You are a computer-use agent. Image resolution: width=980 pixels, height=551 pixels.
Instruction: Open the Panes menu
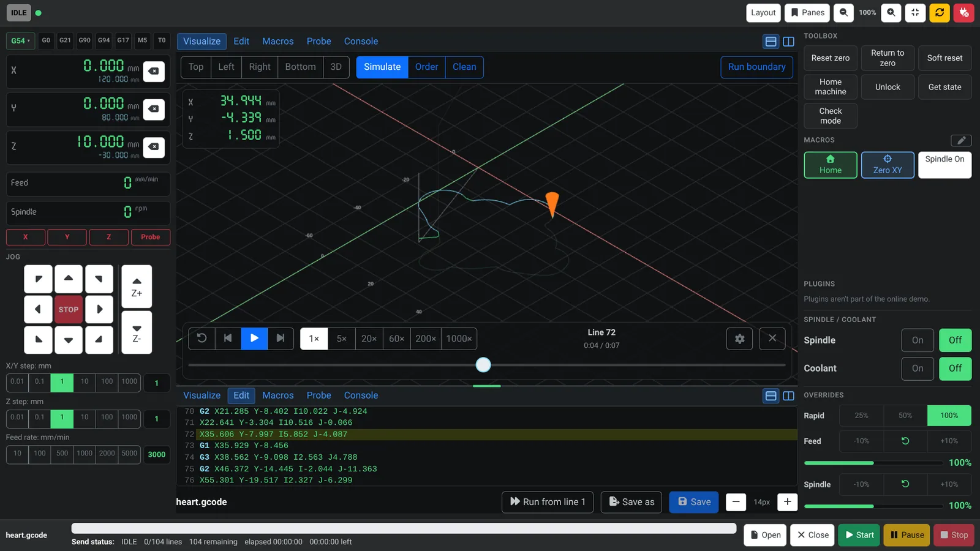(x=807, y=12)
